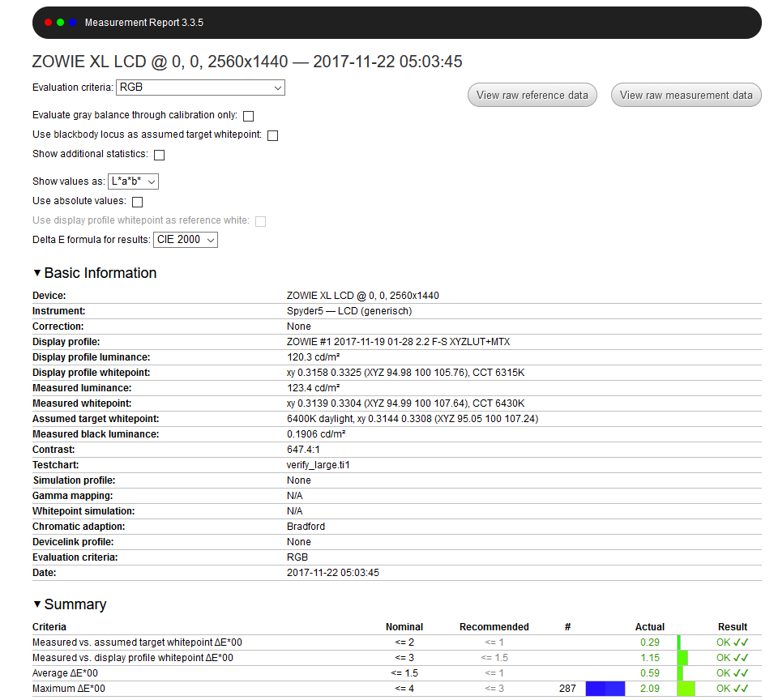Click disabled Use display profile whitepoint checkbox
This screenshot has height=700, width=774.
point(261,221)
